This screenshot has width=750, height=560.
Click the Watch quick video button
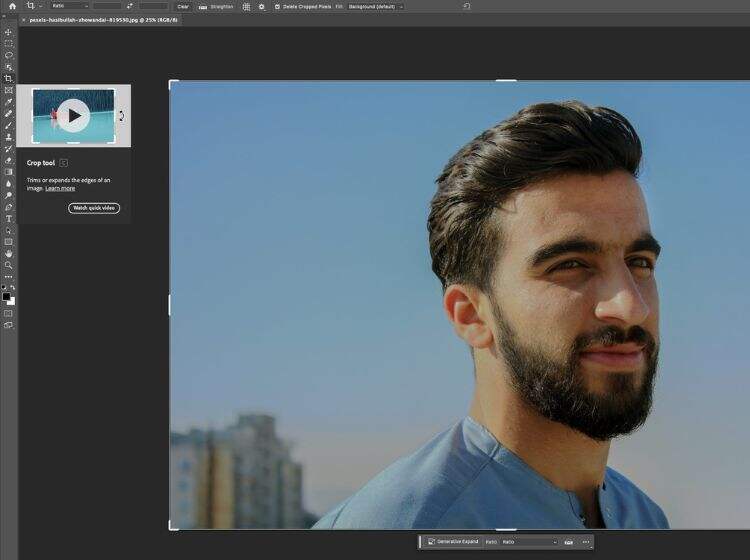tap(94, 208)
